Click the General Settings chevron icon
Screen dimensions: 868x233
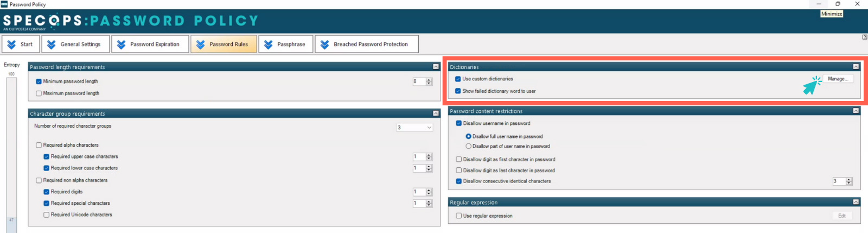[x=52, y=45]
